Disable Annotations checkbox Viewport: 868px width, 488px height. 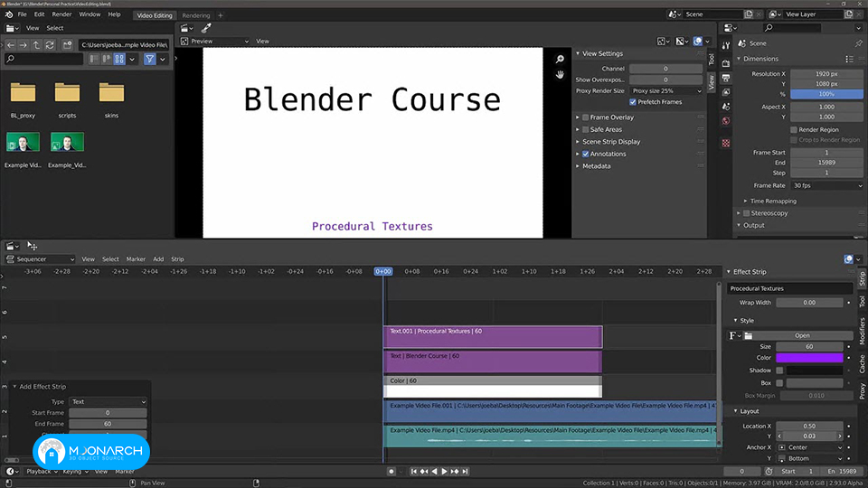coord(585,154)
